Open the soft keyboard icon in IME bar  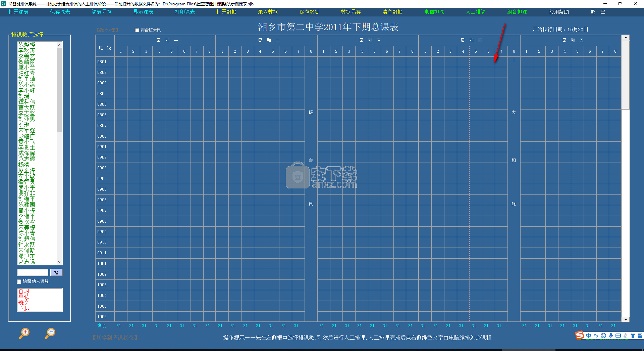tap(618, 336)
